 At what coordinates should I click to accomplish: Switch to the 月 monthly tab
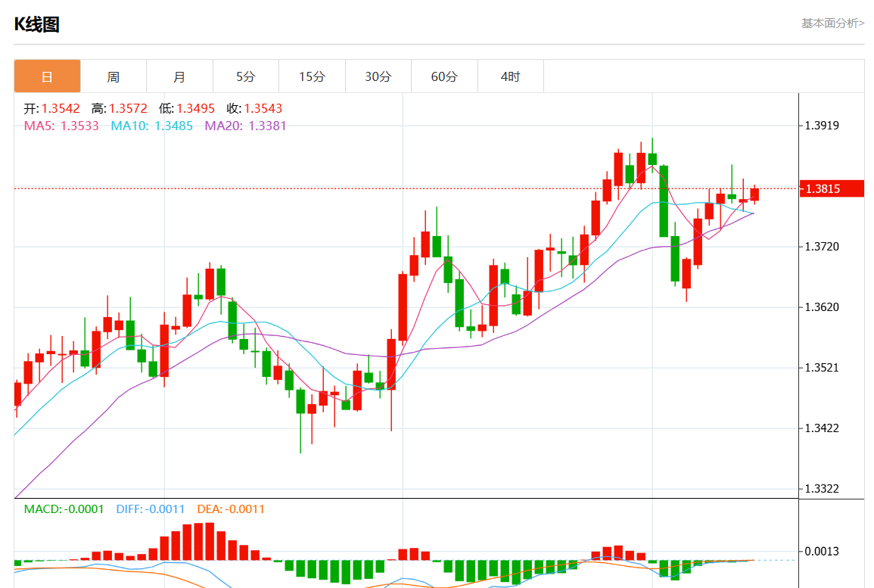tap(179, 76)
